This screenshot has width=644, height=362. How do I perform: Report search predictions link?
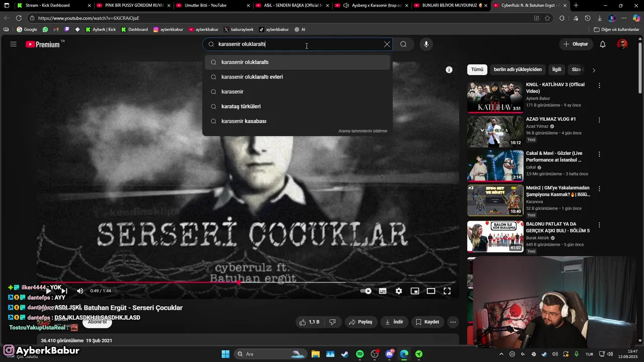click(363, 131)
